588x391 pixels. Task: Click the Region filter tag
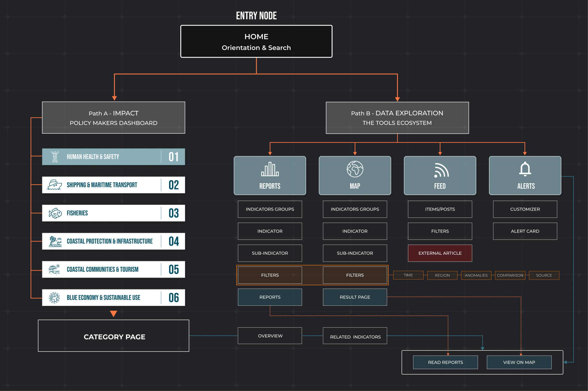coord(442,275)
